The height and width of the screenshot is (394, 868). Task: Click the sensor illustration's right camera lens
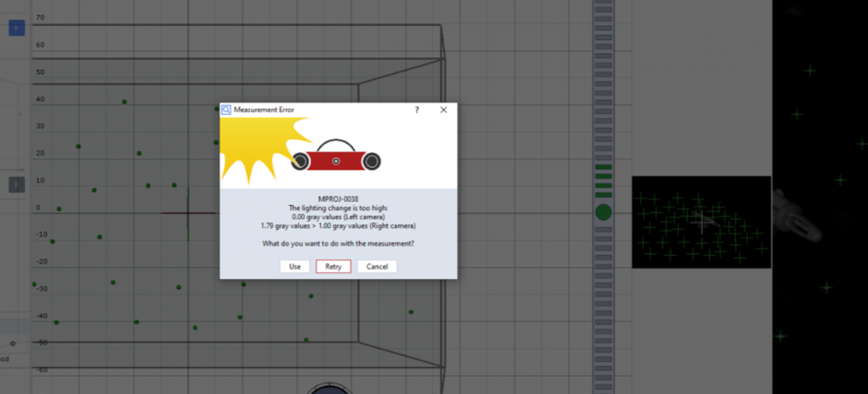[x=371, y=161]
